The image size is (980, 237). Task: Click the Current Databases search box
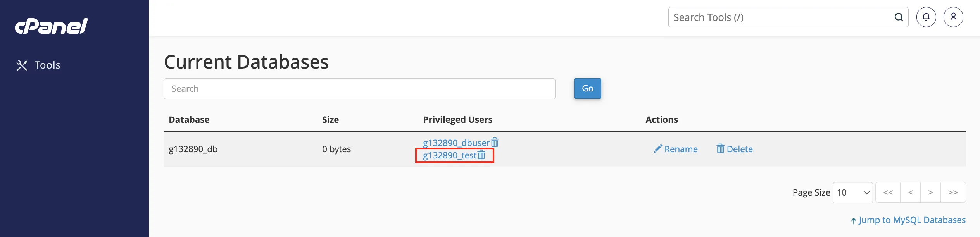click(x=359, y=89)
